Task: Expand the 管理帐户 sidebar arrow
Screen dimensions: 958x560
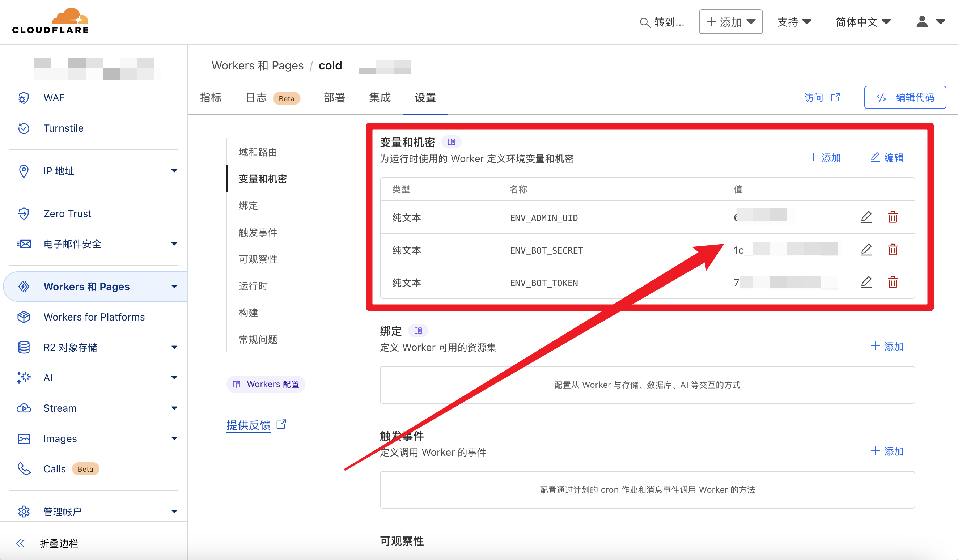Action: [174, 511]
